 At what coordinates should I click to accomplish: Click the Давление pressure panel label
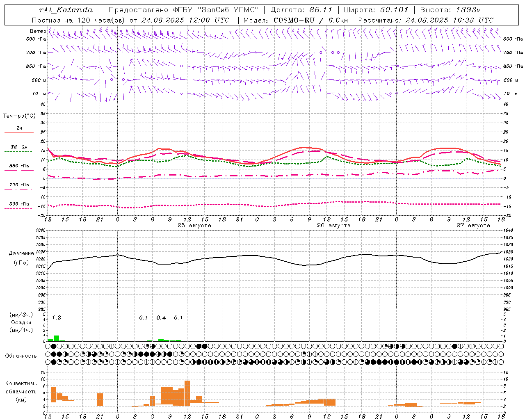coord(21,253)
